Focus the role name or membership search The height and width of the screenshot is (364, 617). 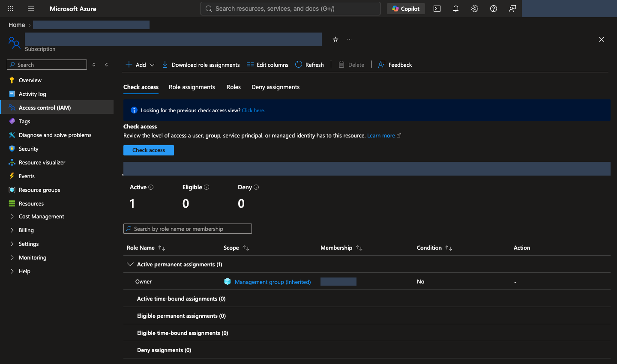click(x=188, y=229)
